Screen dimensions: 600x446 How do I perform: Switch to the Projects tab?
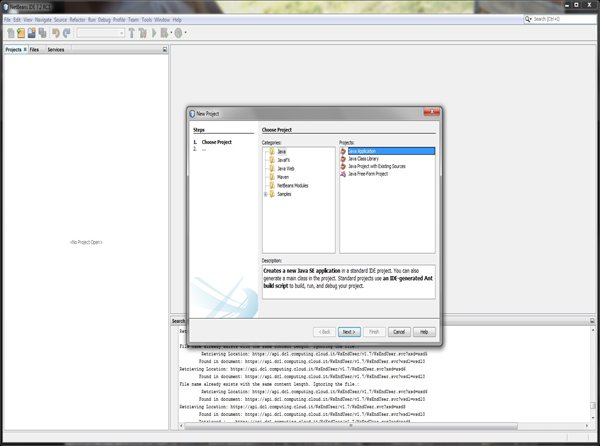tap(13, 50)
